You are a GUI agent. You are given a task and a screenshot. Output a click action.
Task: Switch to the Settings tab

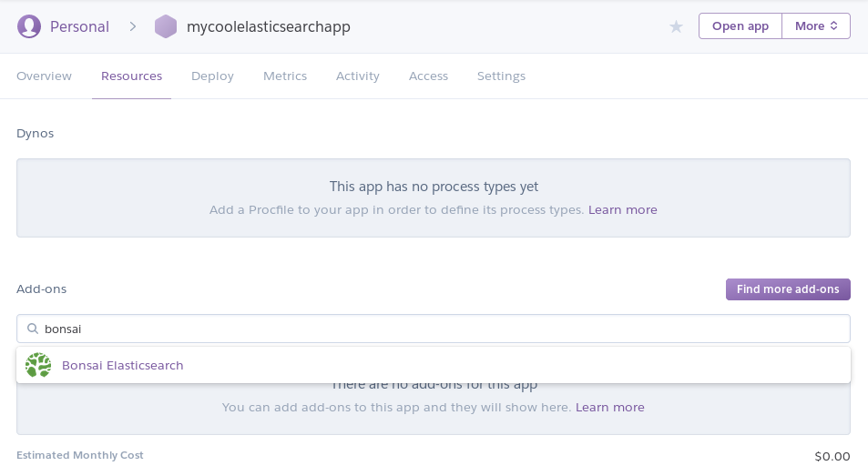pyautogui.click(x=502, y=76)
